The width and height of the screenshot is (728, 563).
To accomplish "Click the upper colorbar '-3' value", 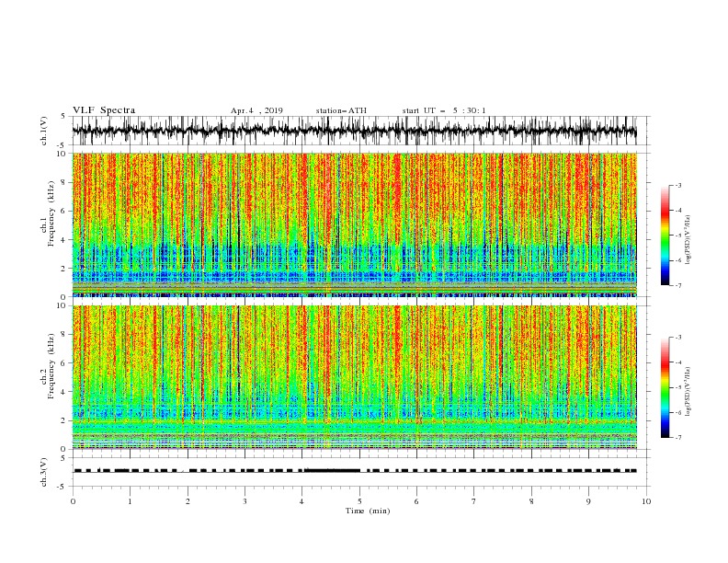I will tap(677, 185).
